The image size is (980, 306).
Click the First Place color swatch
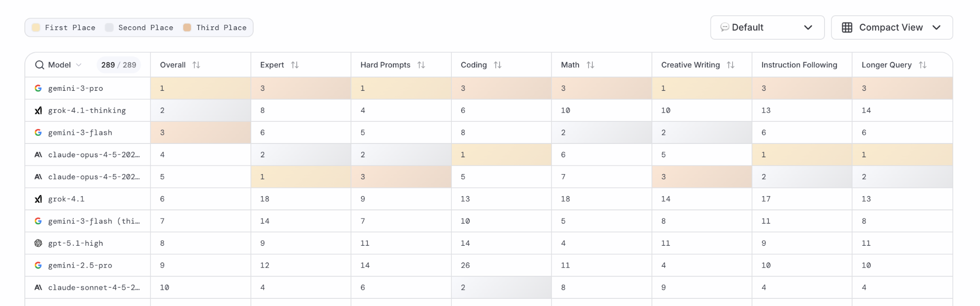(36, 28)
